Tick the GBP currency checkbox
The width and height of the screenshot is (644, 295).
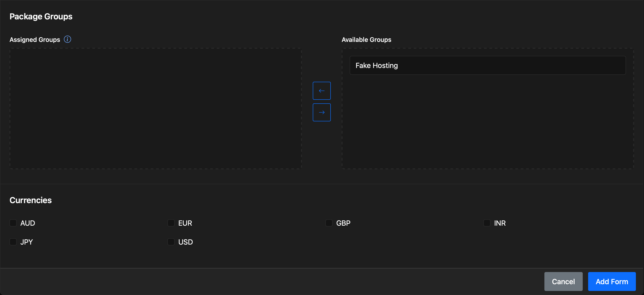[329, 223]
